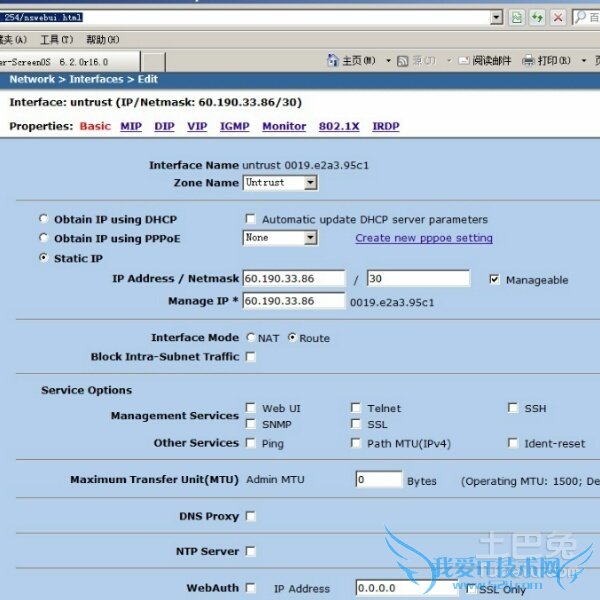Click Interfaces in the breadcrumb
The image size is (600, 600).
[x=96, y=79]
